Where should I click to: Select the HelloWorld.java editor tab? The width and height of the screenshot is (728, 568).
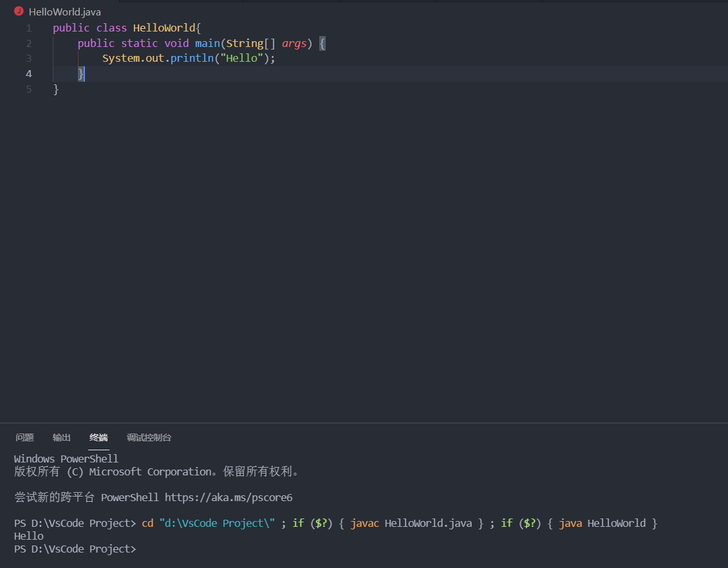64,12
